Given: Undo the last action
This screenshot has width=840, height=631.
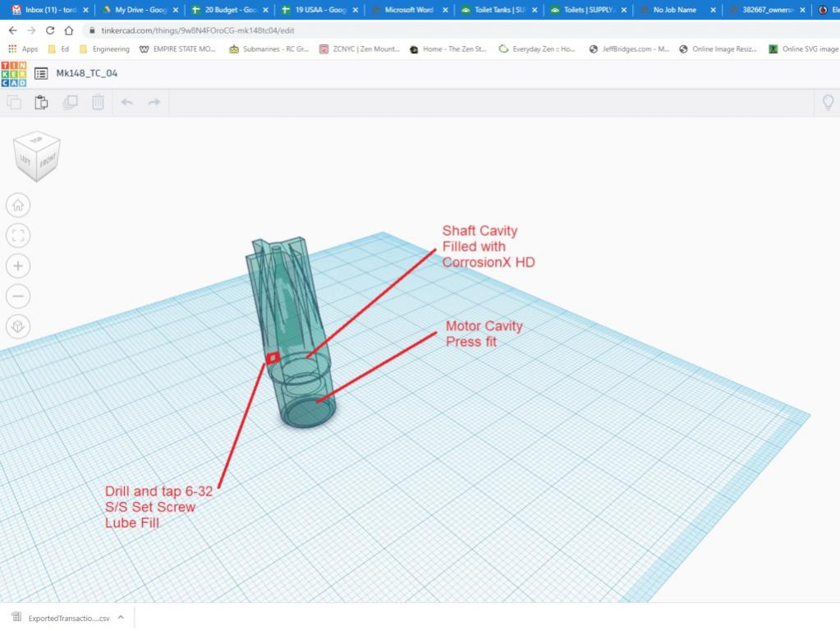Looking at the screenshot, I should click(126, 103).
